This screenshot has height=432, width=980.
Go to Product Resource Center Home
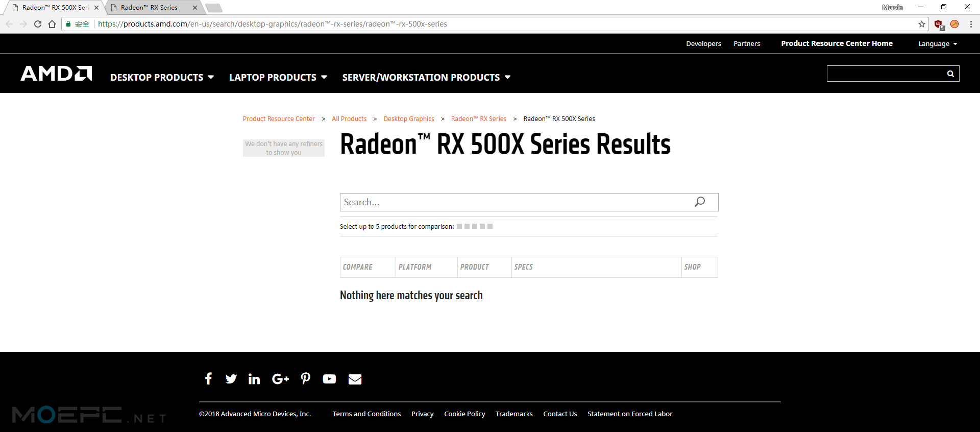(837, 43)
